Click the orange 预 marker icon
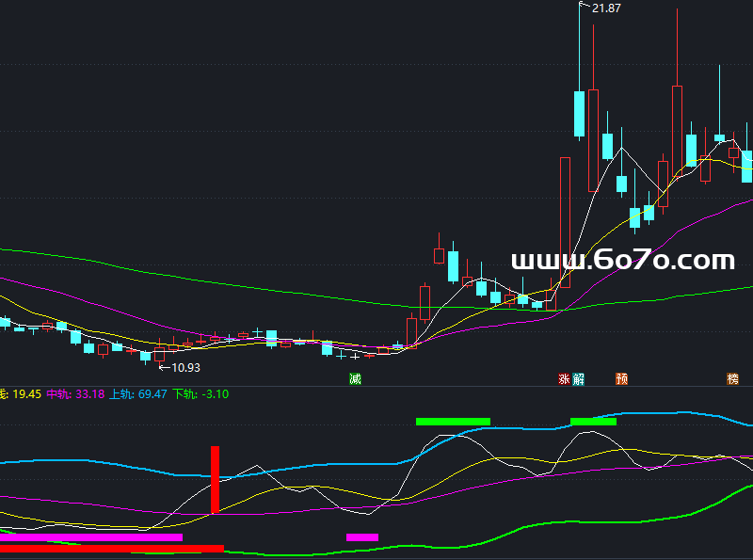Image resolution: width=753 pixels, height=560 pixels. click(622, 379)
